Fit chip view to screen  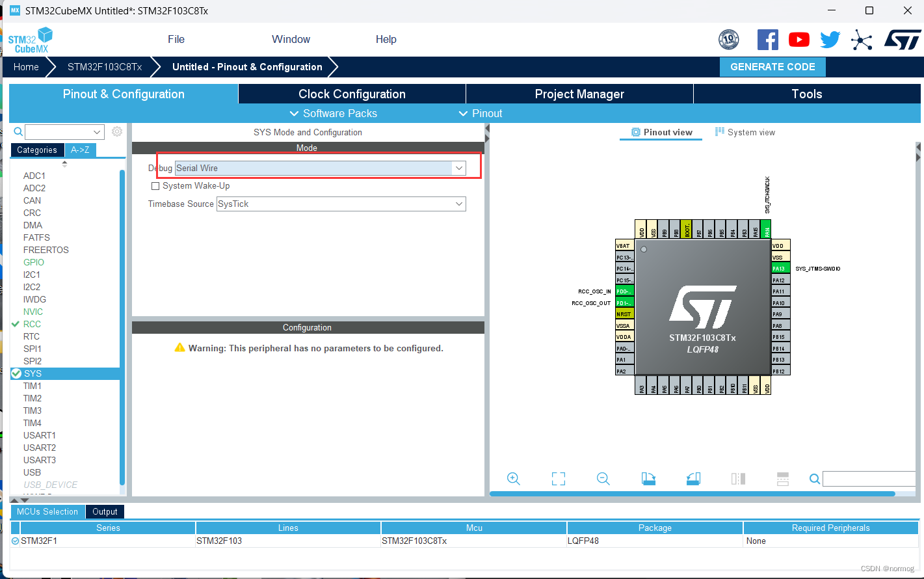click(559, 479)
